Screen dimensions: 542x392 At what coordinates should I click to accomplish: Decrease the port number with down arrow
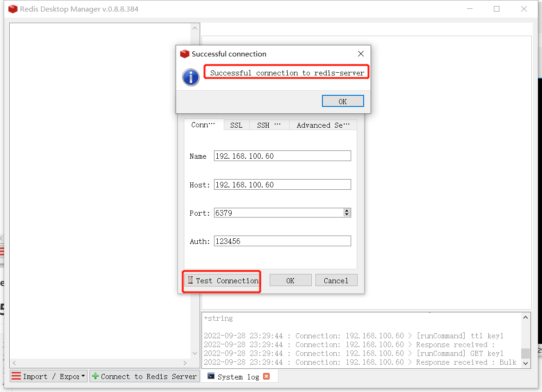[347, 215]
